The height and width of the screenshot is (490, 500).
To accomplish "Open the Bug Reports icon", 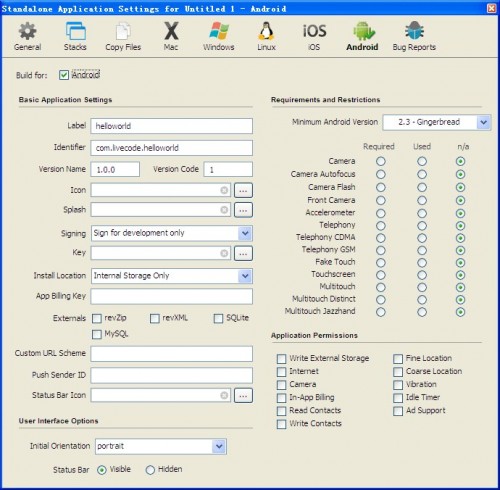I will pos(414,31).
